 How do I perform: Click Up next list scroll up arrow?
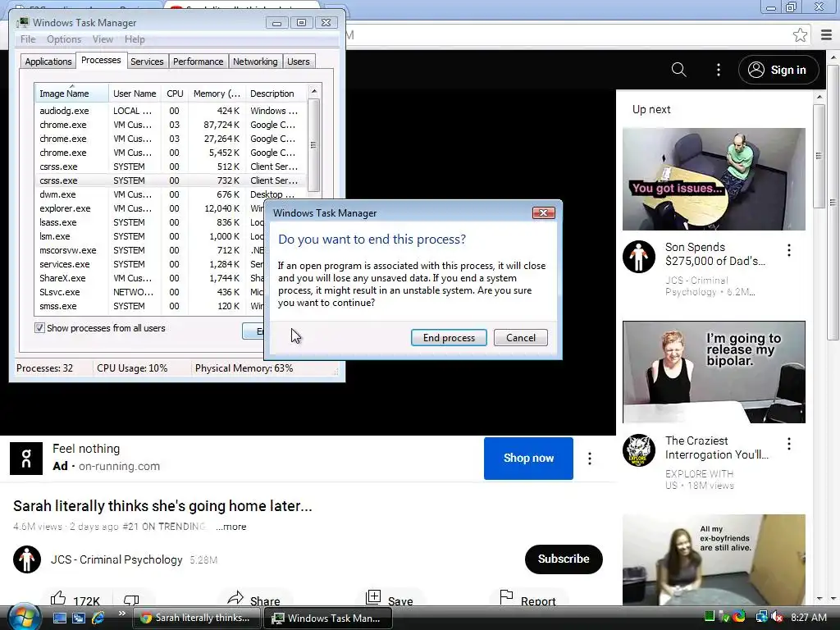point(819,97)
